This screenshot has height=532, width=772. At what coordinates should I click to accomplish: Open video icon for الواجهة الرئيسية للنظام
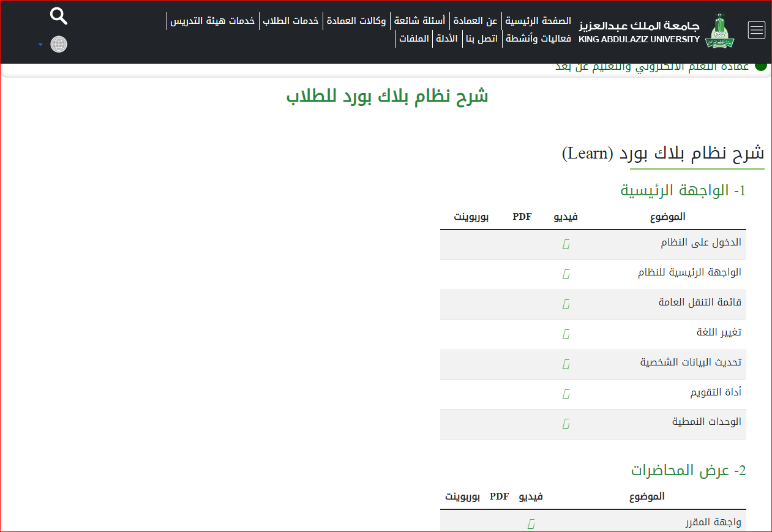tap(566, 274)
